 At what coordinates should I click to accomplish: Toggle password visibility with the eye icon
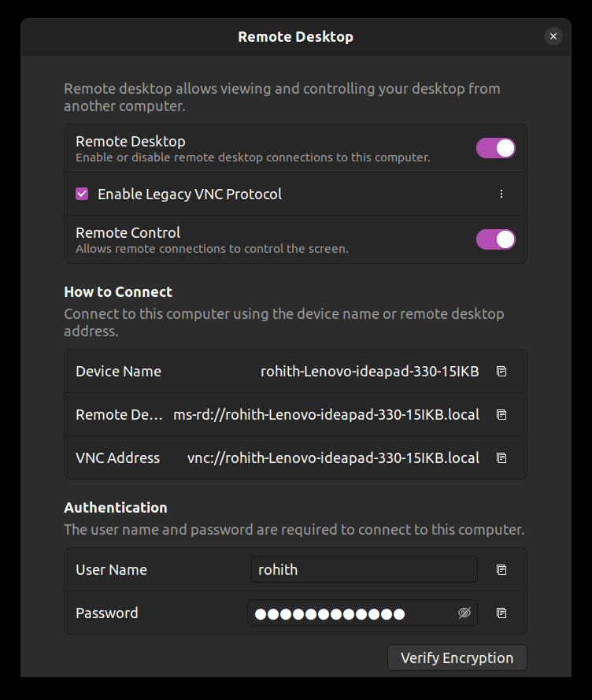coord(464,613)
